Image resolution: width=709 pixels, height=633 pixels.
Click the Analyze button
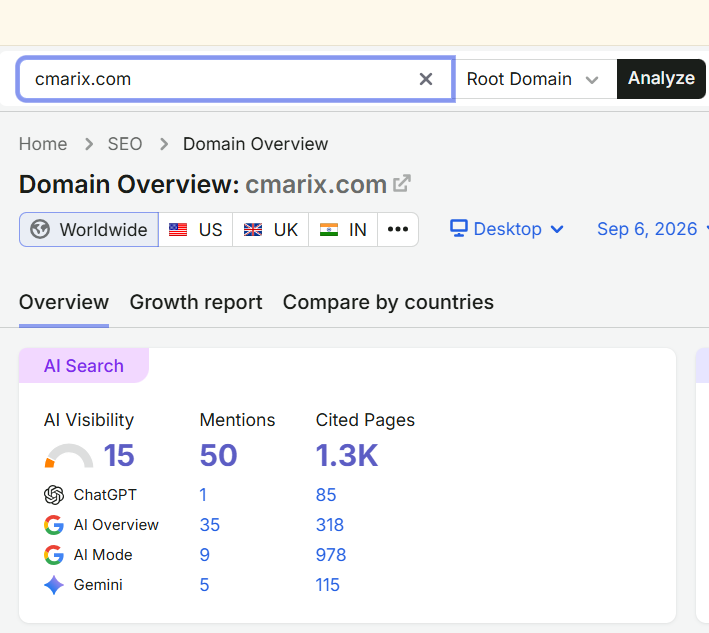pyautogui.click(x=661, y=79)
